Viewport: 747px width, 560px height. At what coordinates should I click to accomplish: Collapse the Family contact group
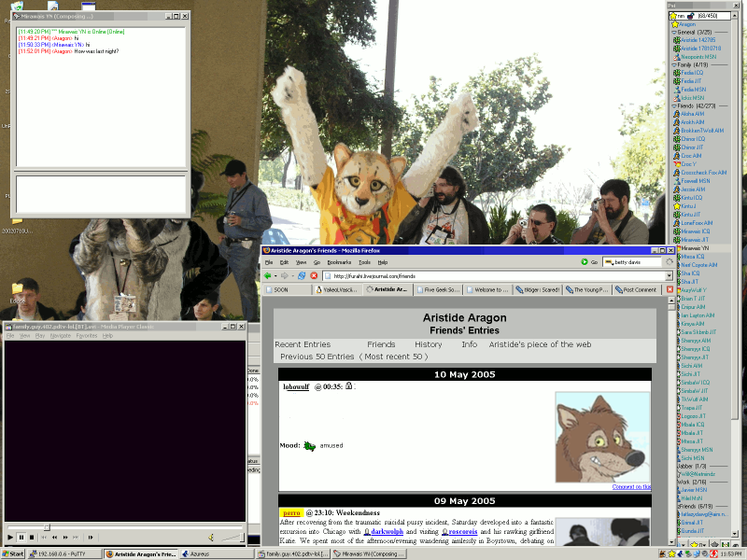pos(675,64)
